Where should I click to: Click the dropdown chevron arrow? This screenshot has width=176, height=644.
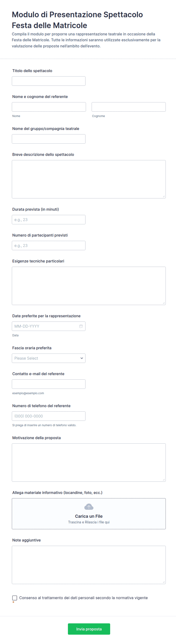[82, 358]
